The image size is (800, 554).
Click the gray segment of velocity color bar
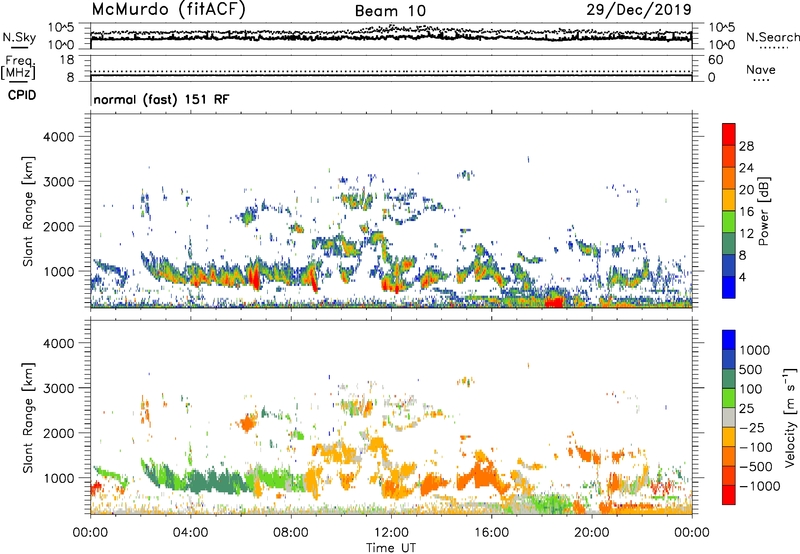pos(729,417)
